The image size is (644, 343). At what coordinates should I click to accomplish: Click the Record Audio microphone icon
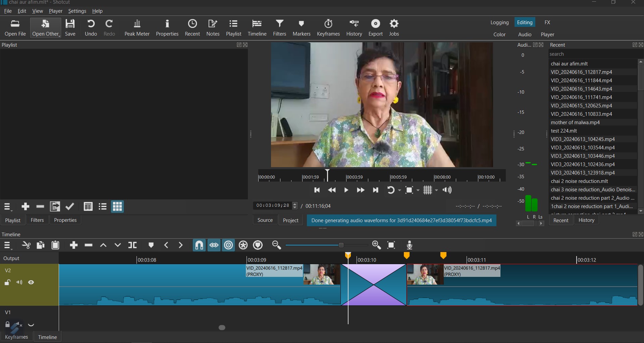tap(409, 245)
